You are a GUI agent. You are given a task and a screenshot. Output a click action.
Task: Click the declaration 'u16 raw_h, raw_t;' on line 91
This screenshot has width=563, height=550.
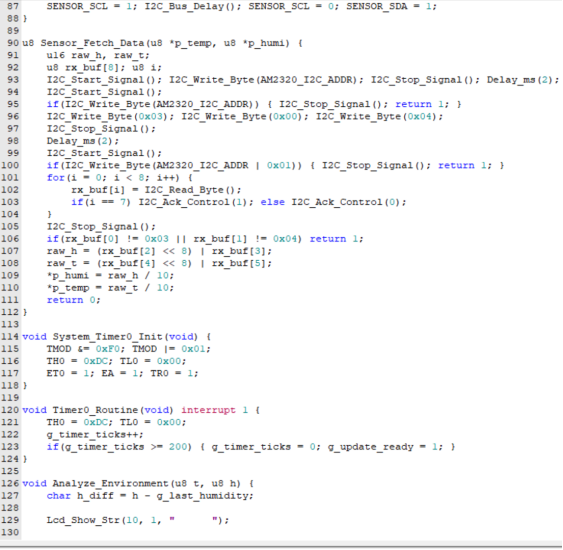[x=98, y=55]
